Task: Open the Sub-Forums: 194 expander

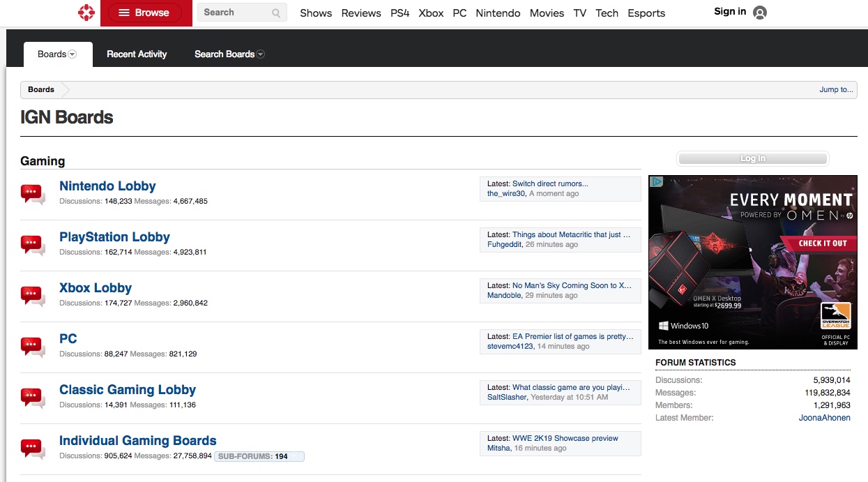Action: (x=259, y=456)
